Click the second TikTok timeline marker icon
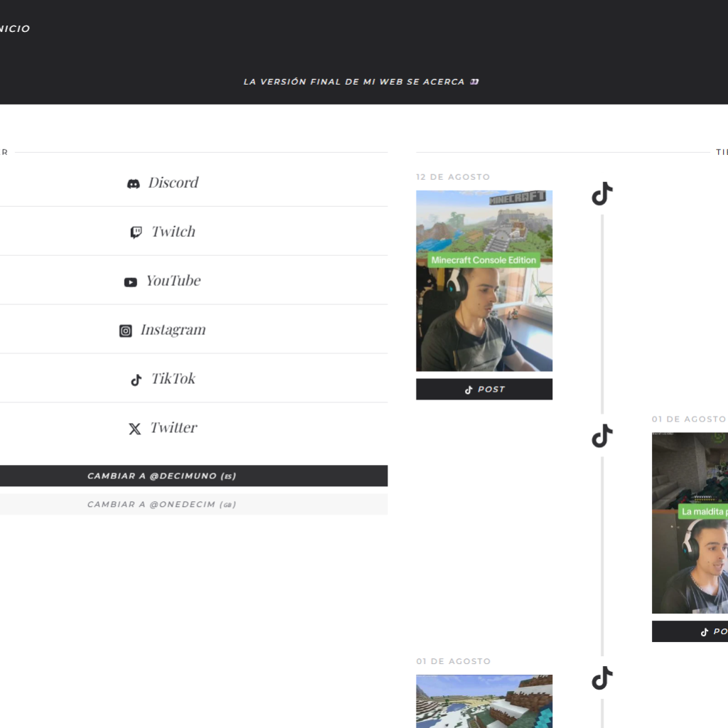728x728 pixels. (602, 435)
